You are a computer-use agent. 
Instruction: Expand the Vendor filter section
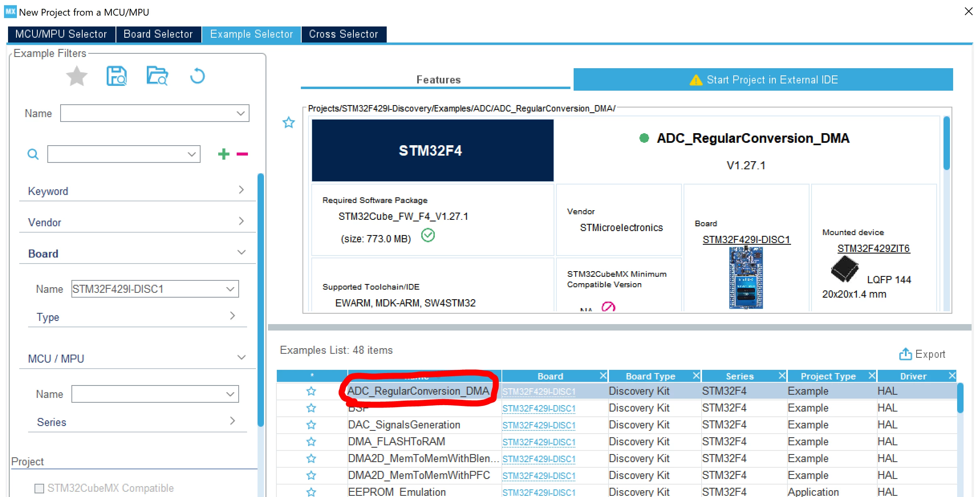pyautogui.click(x=137, y=222)
